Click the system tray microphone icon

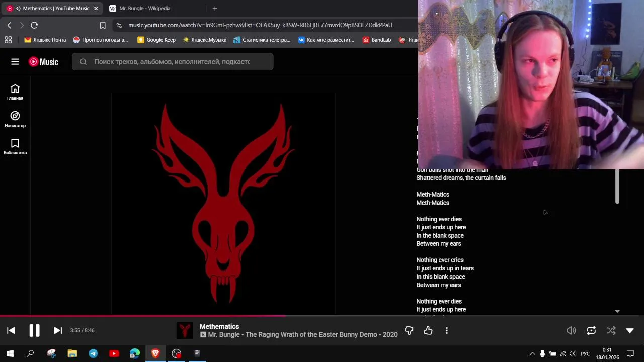coord(542,354)
